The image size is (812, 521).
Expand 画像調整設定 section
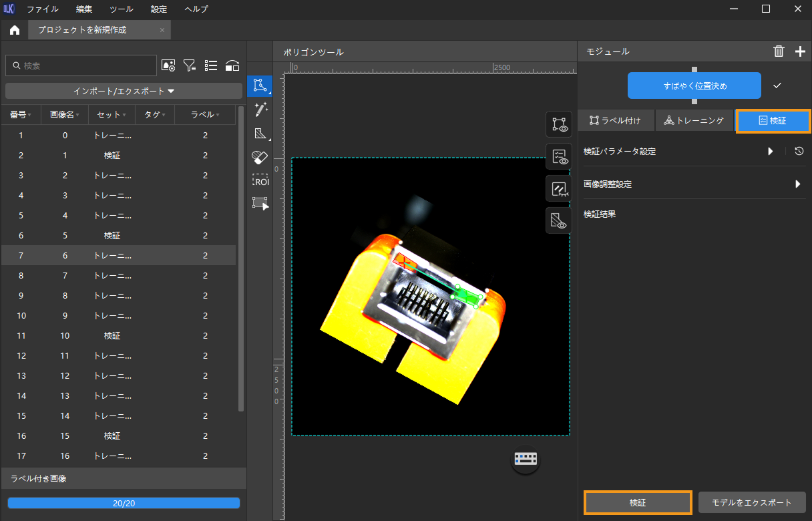(797, 184)
